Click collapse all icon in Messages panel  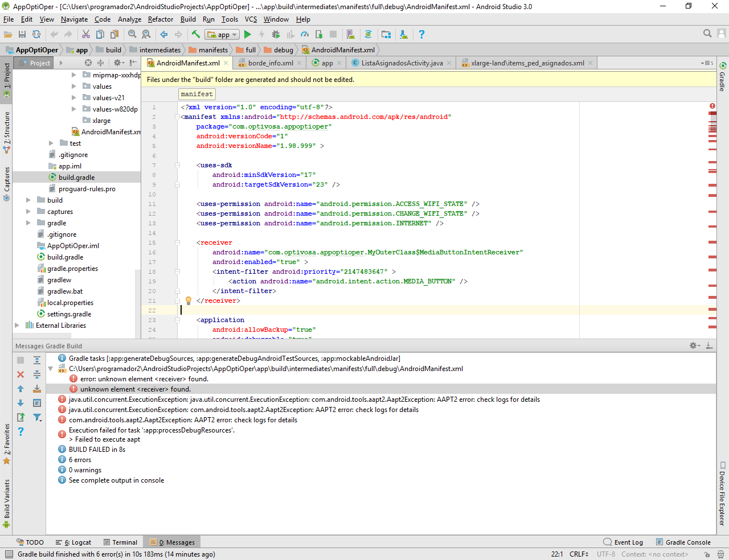[x=37, y=374]
